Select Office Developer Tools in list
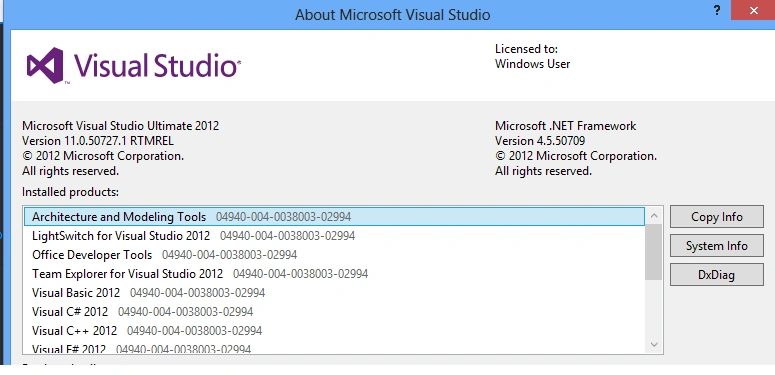Viewport: 775px width, 375px height. pos(335,255)
